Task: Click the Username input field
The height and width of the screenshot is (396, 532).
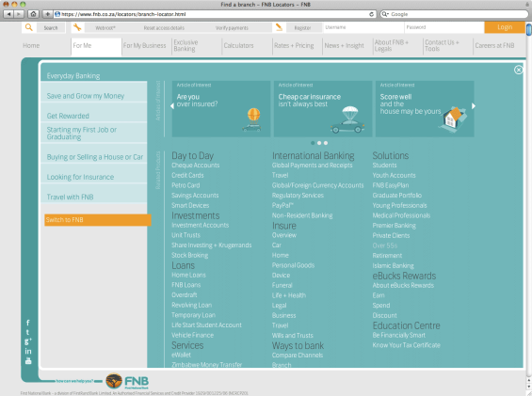Action: pyautogui.click(x=363, y=27)
